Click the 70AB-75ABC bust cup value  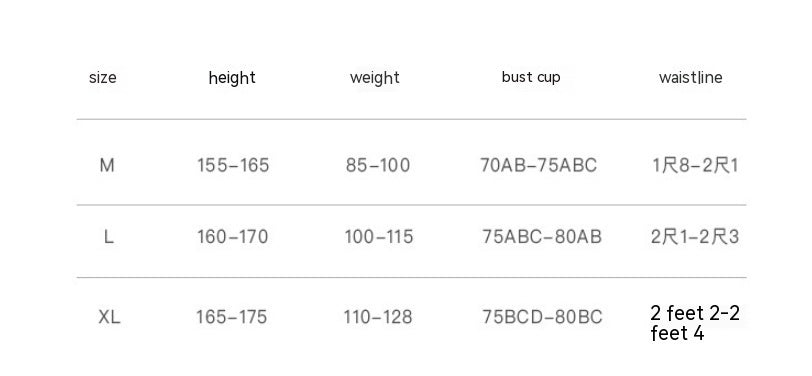539,165
